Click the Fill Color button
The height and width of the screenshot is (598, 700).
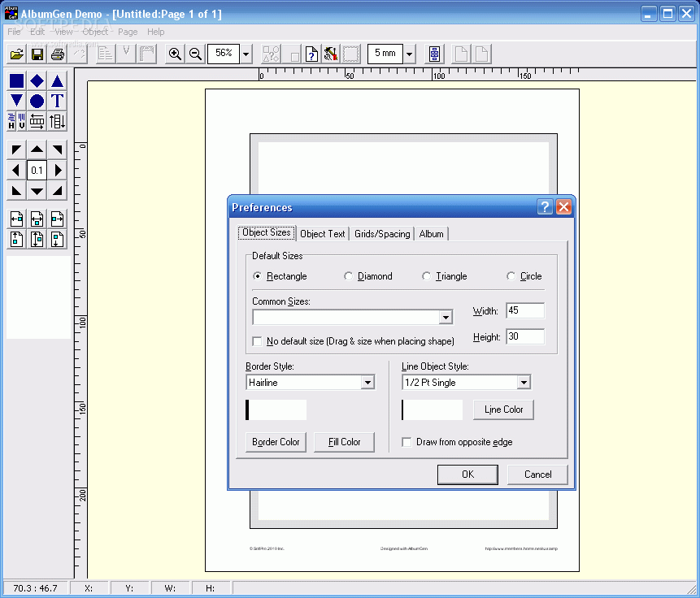coord(344,442)
